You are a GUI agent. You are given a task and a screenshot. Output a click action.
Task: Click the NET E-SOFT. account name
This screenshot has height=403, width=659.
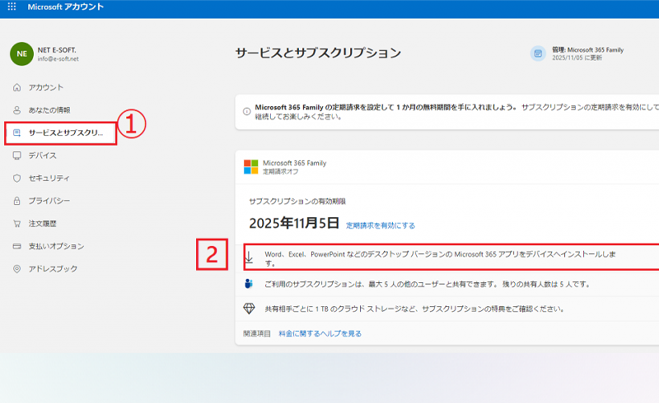point(57,50)
